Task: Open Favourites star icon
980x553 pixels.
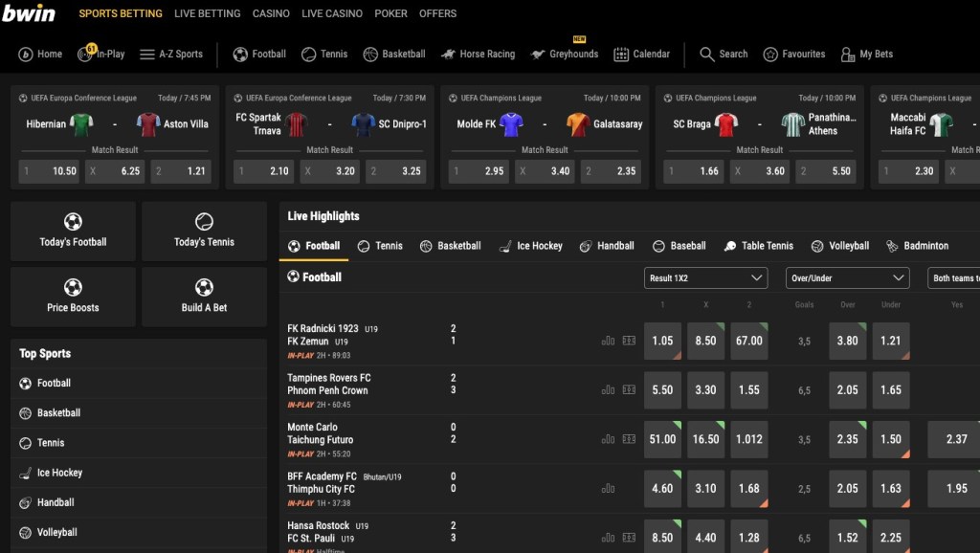Action: coord(770,55)
